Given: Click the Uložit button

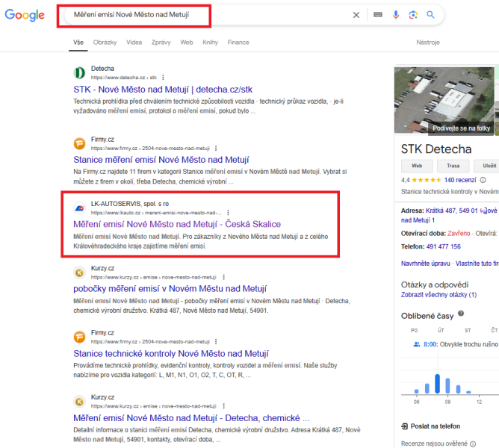Looking at the screenshot, I should pos(486,166).
